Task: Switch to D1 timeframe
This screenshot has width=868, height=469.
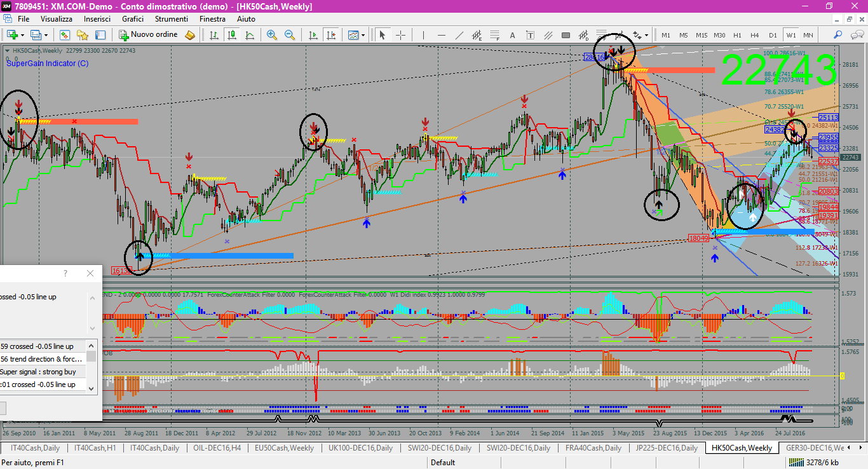Action: tap(773, 35)
